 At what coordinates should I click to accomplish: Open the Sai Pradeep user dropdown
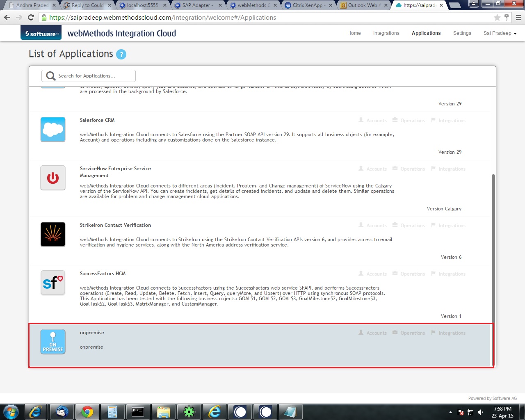(500, 33)
